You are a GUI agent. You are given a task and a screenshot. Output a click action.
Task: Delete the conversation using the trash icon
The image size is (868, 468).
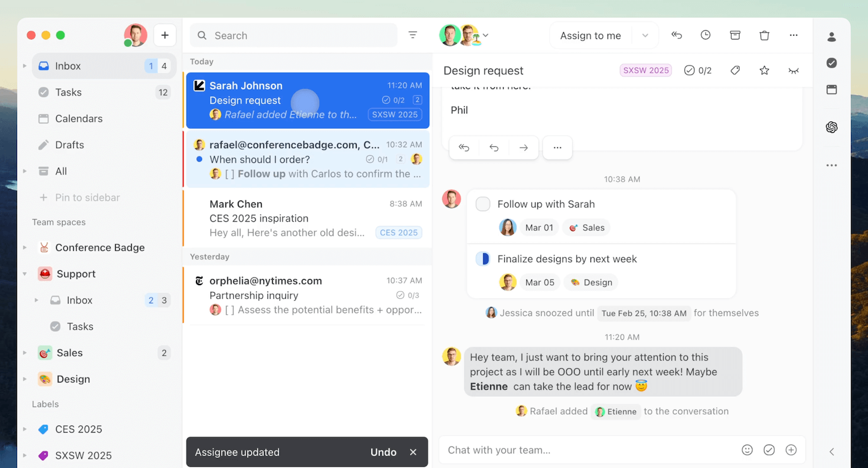(x=764, y=35)
